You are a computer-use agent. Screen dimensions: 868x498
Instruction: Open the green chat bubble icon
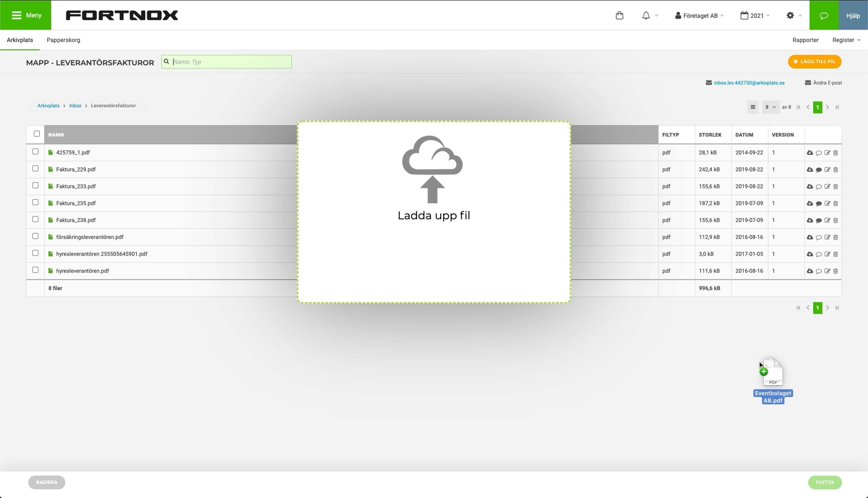(824, 16)
